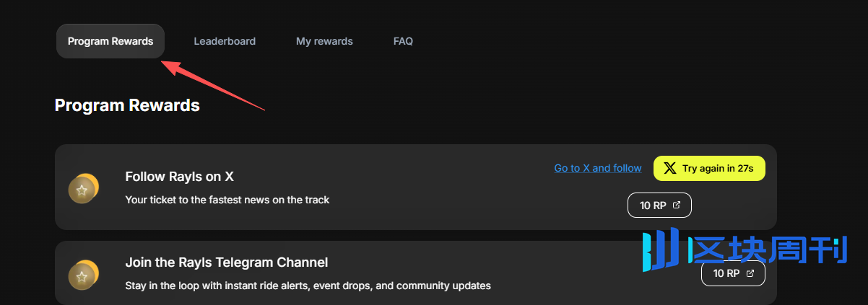Click the 'Join the Rayls Telegram Channel' title
868x305 pixels.
pos(226,262)
